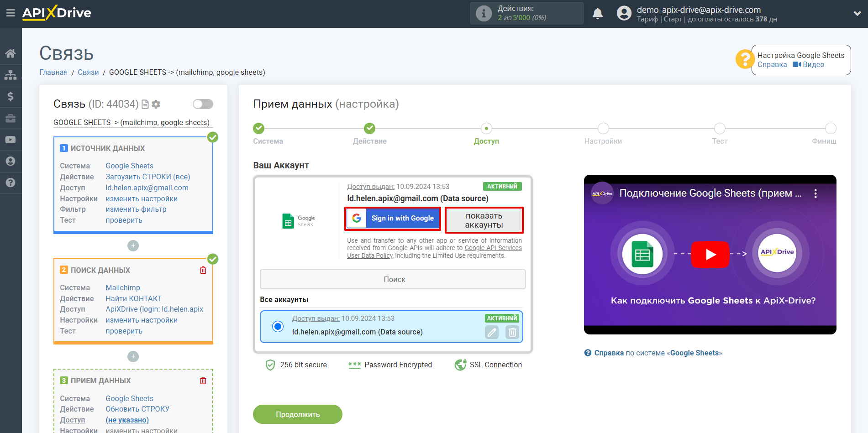Delete the ПОИСК ДАННЫХ block
The height and width of the screenshot is (433, 868).
point(203,270)
